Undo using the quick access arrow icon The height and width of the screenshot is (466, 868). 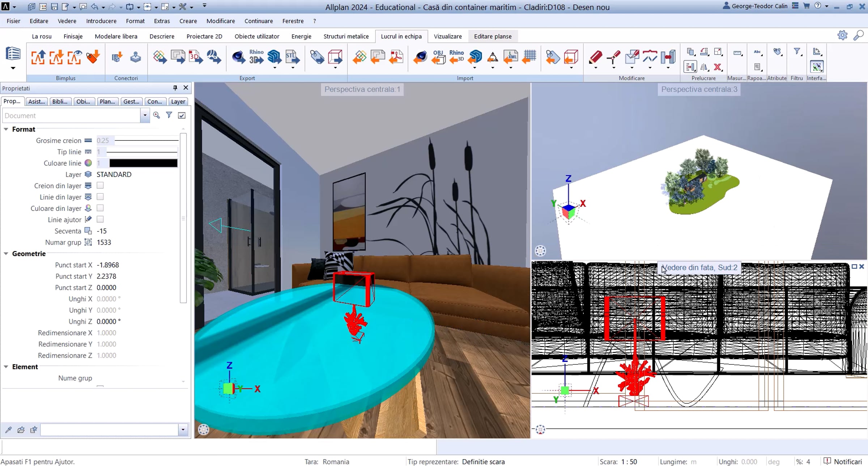95,7
